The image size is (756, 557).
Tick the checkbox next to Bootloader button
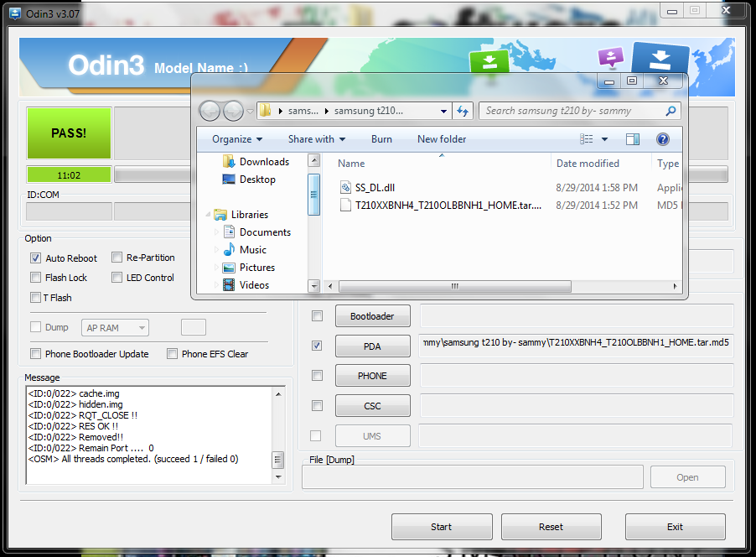(x=317, y=316)
